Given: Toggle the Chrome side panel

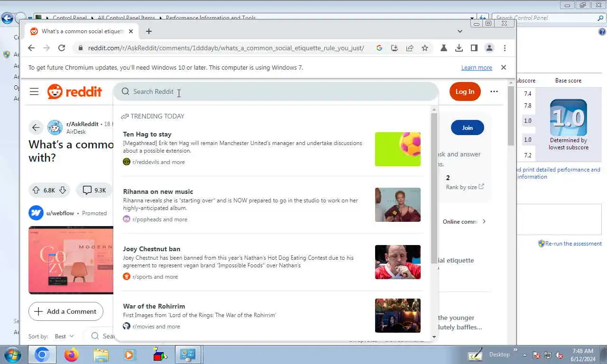Looking at the screenshot, I should pyautogui.click(x=474, y=48).
